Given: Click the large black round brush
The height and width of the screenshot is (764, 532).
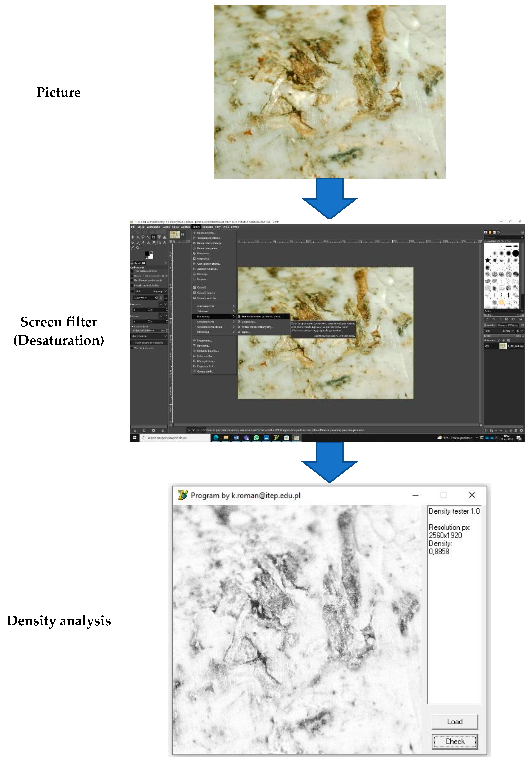Looking at the screenshot, I should pyautogui.click(x=515, y=253).
